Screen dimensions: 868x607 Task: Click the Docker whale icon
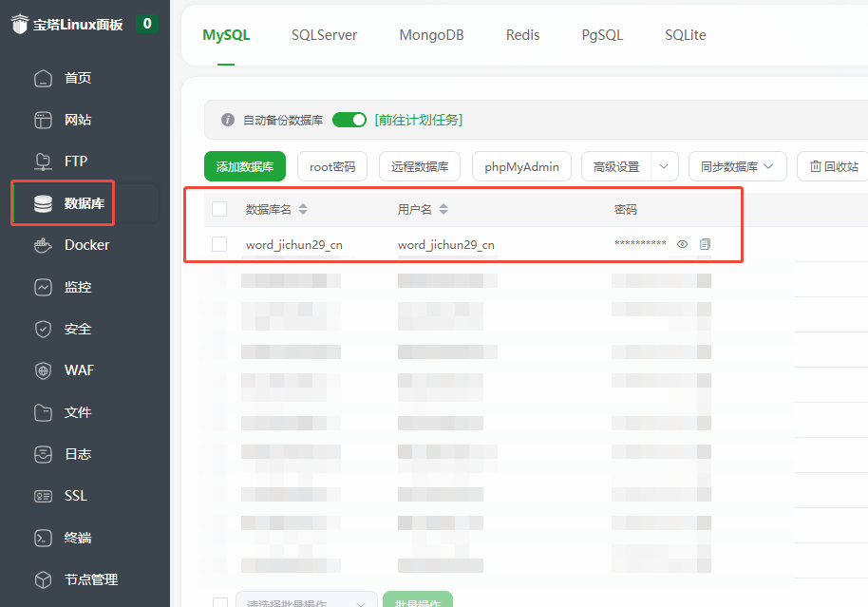43,245
